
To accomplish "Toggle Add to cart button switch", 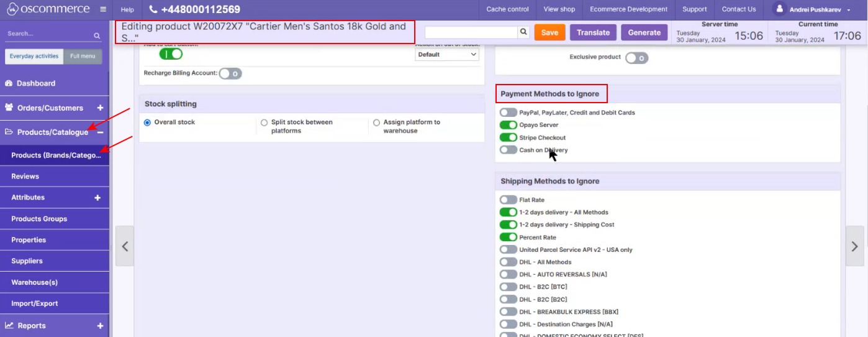I will point(171,54).
